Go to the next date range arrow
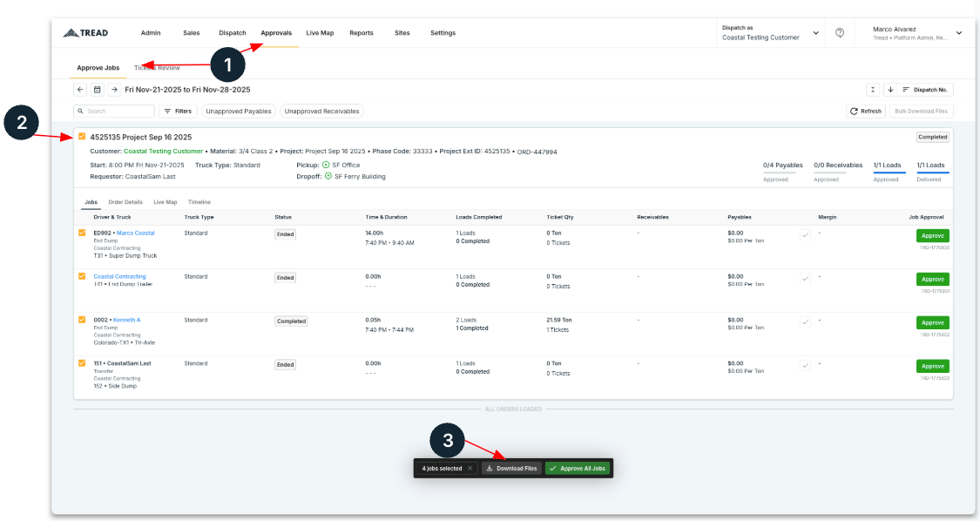Viewport: 980px width, 521px height. [x=114, y=90]
